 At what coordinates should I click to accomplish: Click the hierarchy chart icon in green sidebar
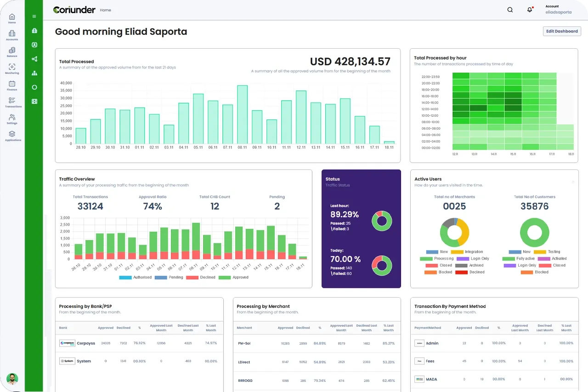(34, 73)
